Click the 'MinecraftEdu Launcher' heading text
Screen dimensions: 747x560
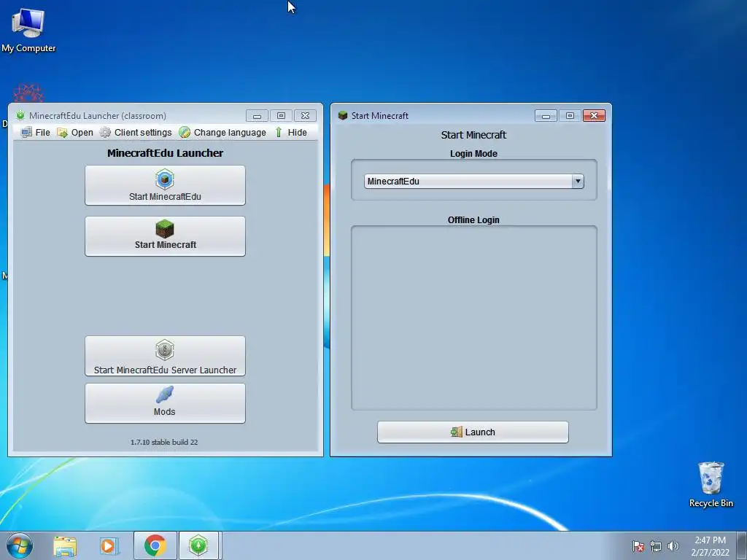(x=166, y=153)
